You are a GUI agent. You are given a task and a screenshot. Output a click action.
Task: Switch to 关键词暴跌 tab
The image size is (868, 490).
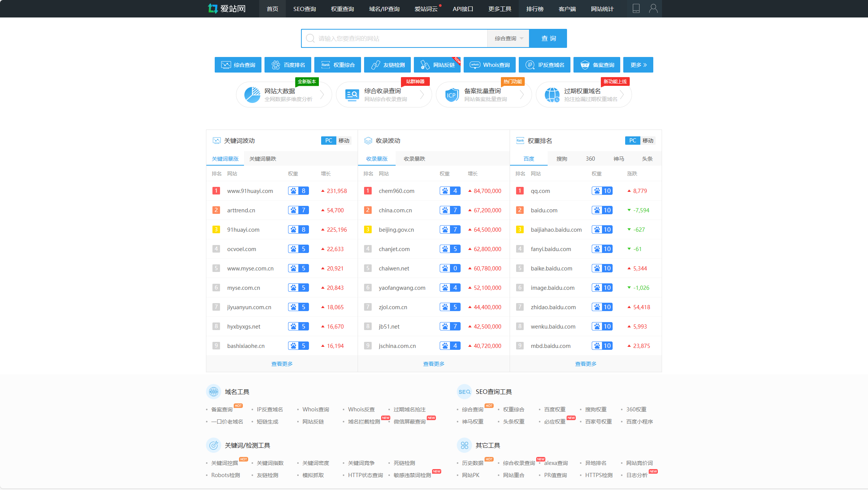point(263,159)
